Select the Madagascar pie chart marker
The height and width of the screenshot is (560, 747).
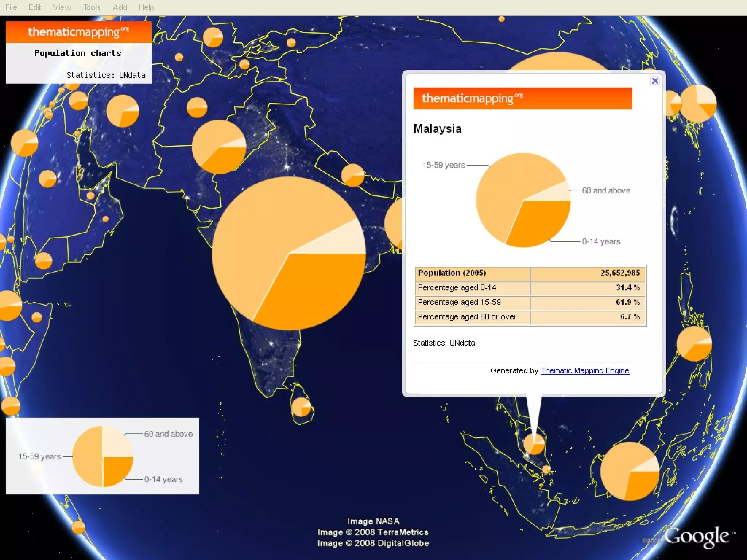[x=78, y=527]
